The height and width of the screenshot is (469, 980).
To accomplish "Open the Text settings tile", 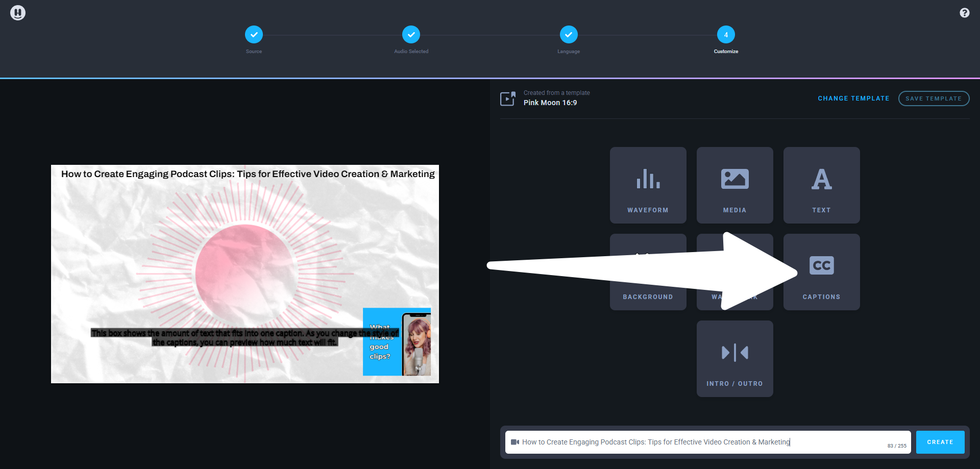I will point(821,185).
